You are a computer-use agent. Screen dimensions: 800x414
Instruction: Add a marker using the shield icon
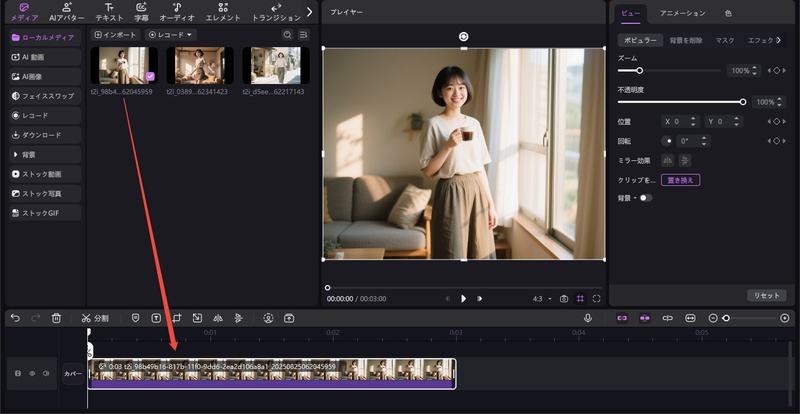pyautogui.click(x=135, y=318)
